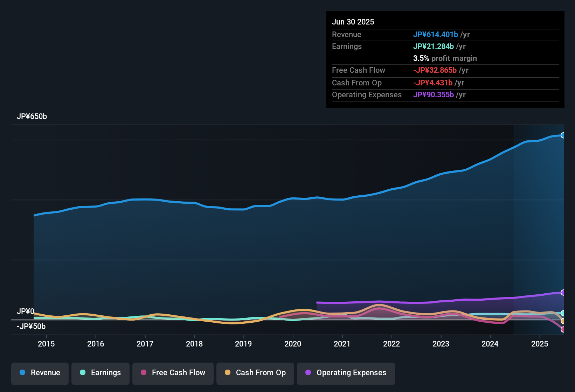The width and height of the screenshot is (575, 392).
Task: Collapse the Cash From Op legend entry
Action: point(255,373)
